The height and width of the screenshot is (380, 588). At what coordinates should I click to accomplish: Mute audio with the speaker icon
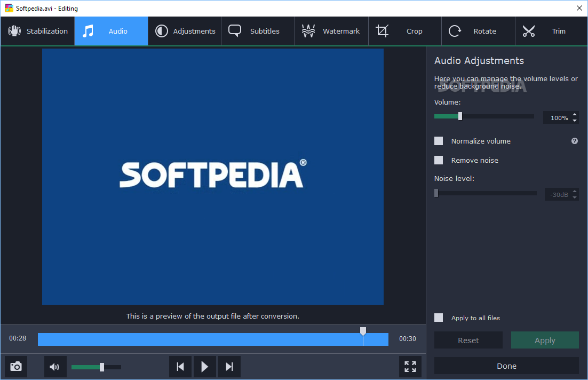point(55,367)
